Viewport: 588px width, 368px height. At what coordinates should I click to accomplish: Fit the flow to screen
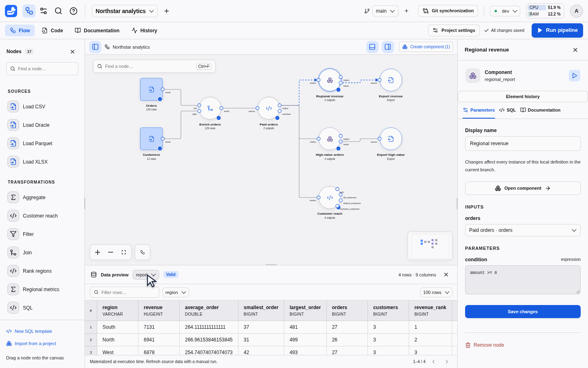pyautogui.click(x=124, y=252)
